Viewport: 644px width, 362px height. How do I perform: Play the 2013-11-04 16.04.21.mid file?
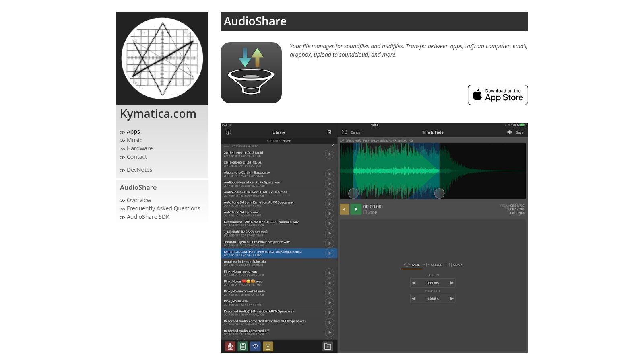(329, 154)
